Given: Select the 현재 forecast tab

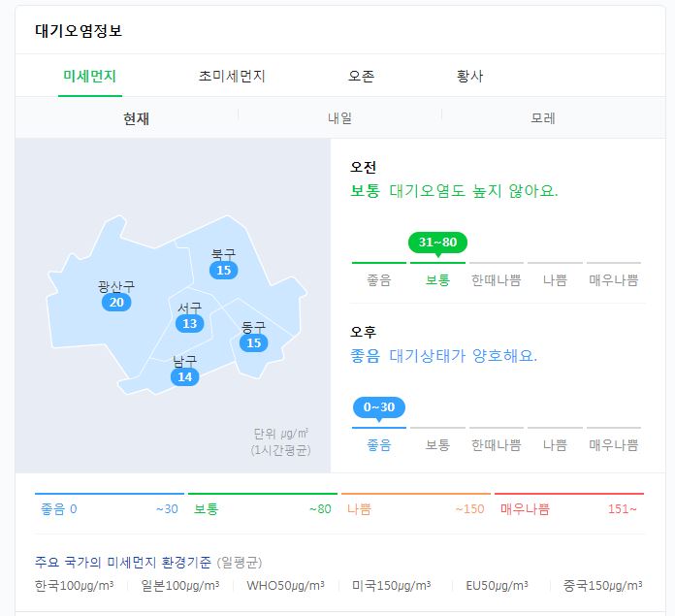Looking at the screenshot, I should pyautogui.click(x=136, y=118).
